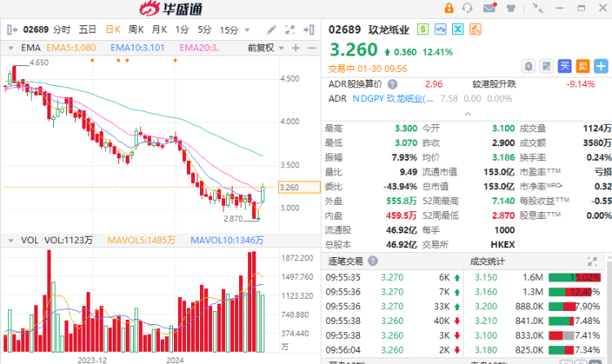Screen dimensions: 612x364
Task: Click the lock icon in title bar
Action: coord(449,8)
